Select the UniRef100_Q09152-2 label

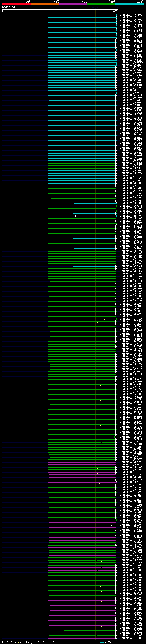(132, 63)
